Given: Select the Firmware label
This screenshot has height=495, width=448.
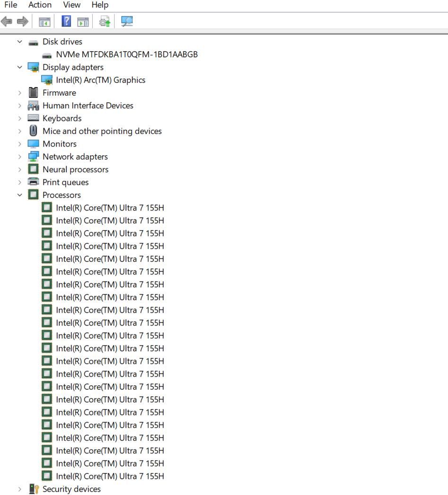Looking at the screenshot, I should [59, 93].
